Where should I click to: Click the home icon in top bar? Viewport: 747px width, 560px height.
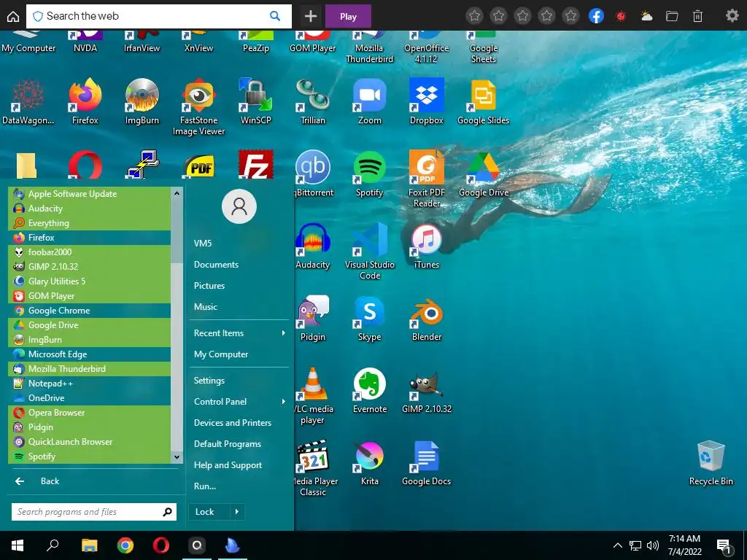pos(13,16)
